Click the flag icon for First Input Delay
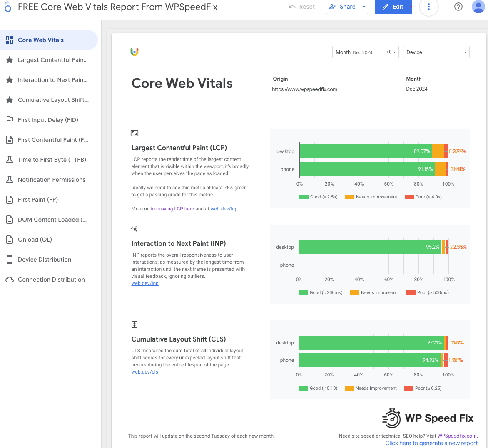Screen dimensions: 488x448 pos(10,120)
